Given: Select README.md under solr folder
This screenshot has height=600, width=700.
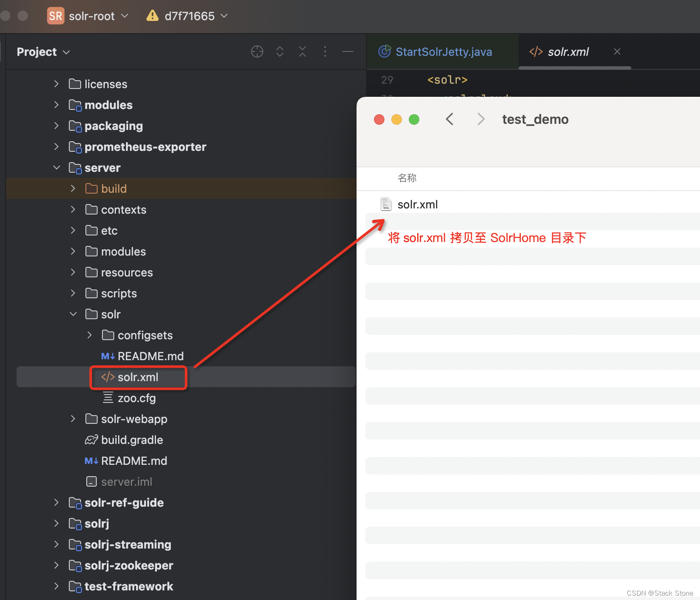Looking at the screenshot, I should pos(150,356).
